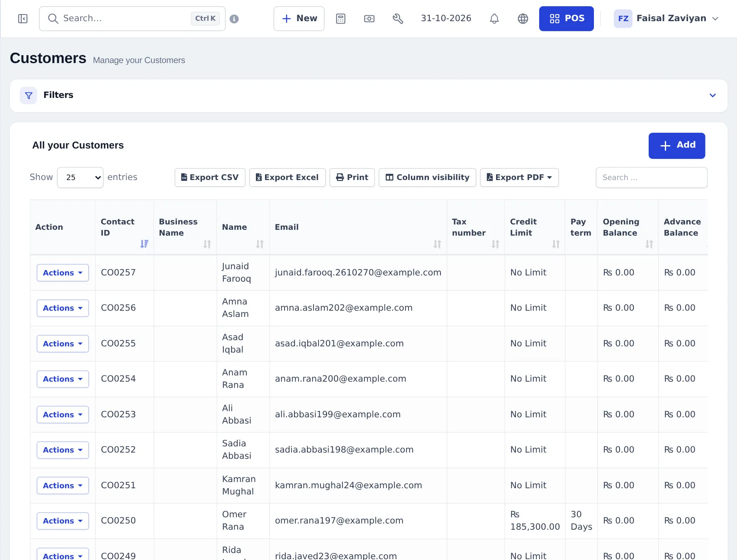The width and height of the screenshot is (737, 560).
Task: Export customers as CSV
Action: click(x=210, y=178)
